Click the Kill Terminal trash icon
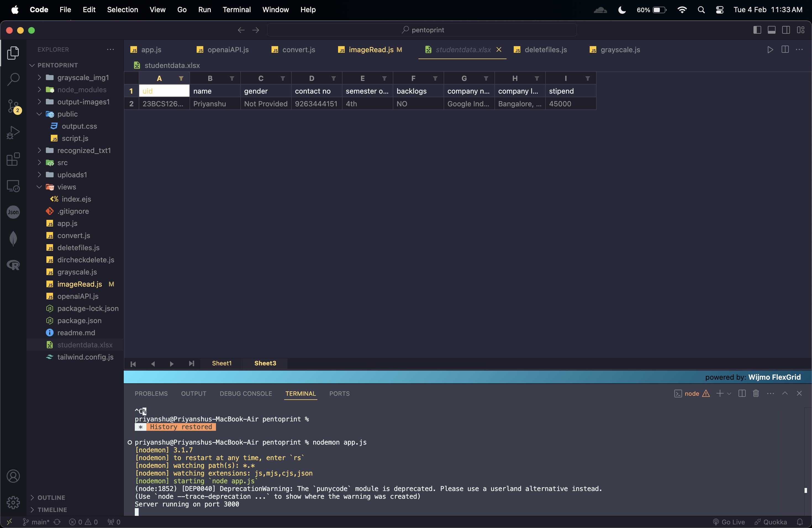 tap(756, 393)
